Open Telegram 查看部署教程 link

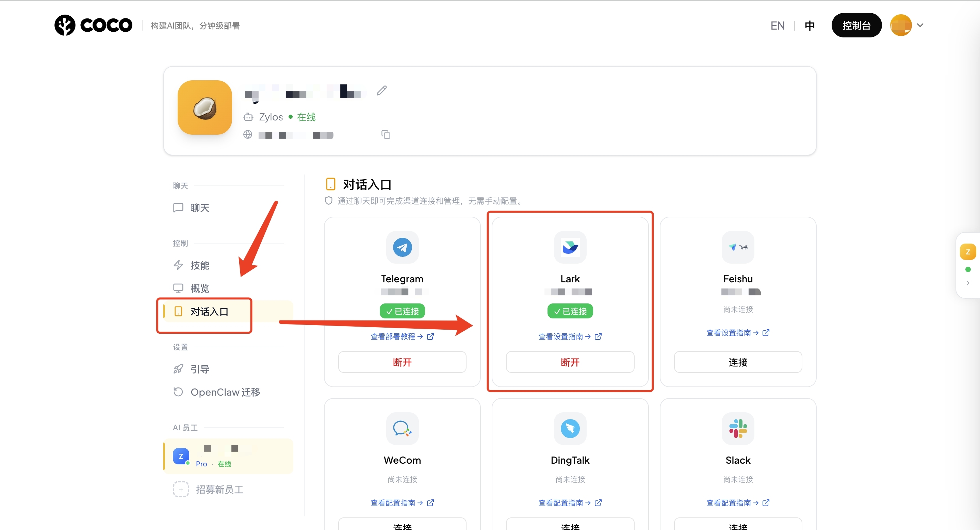pos(402,336)
